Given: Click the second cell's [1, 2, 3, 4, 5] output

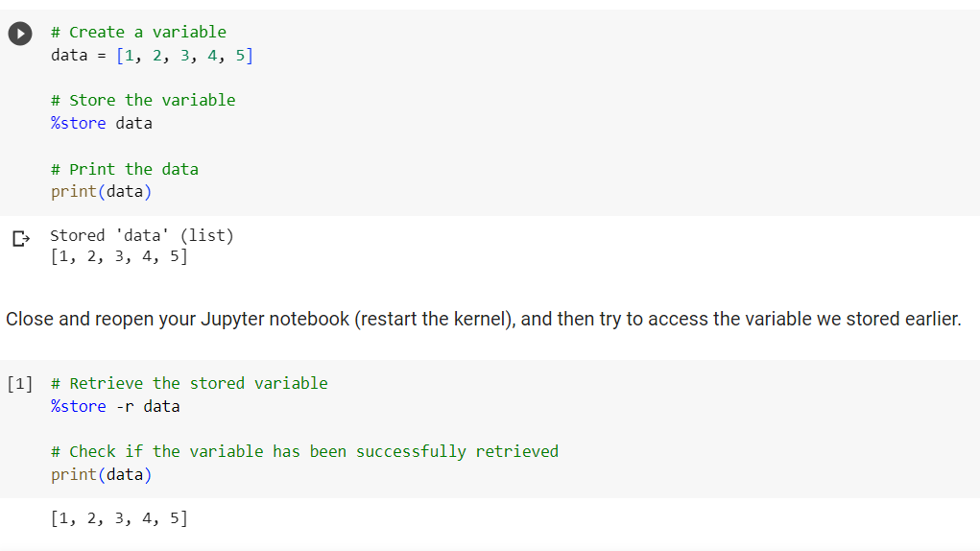Looking at the screenshot, I should (118, 518).
